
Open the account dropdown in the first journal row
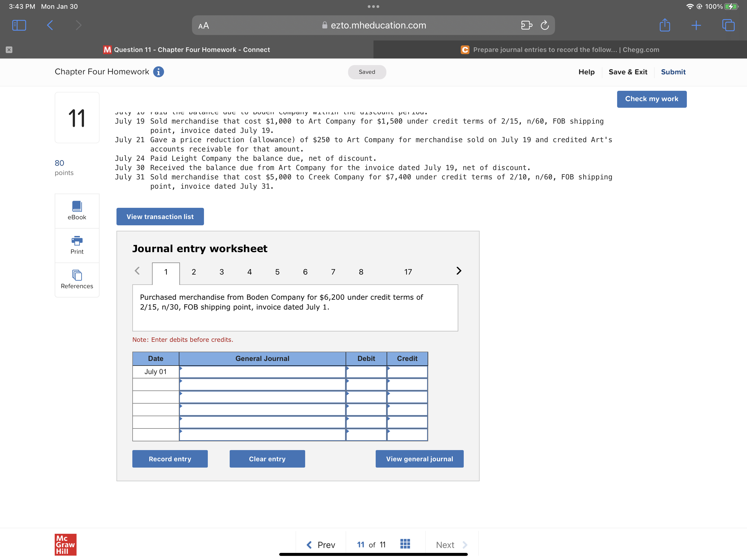(262, 372)
